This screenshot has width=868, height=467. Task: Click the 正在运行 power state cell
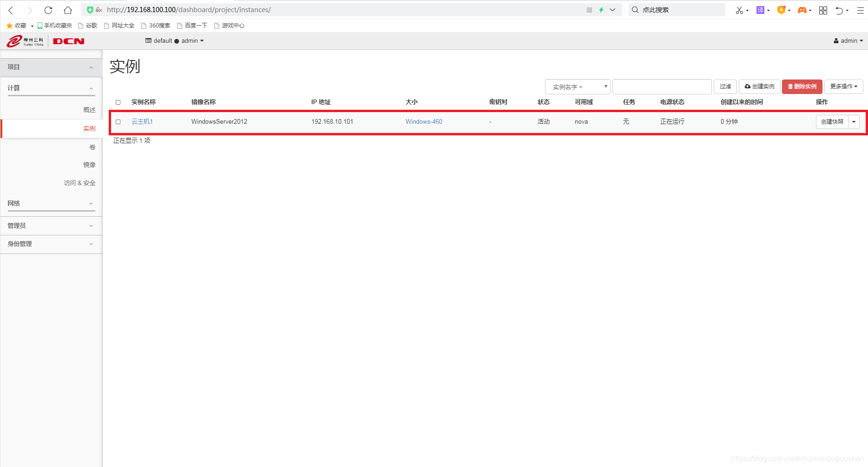[x=672, y=122]
